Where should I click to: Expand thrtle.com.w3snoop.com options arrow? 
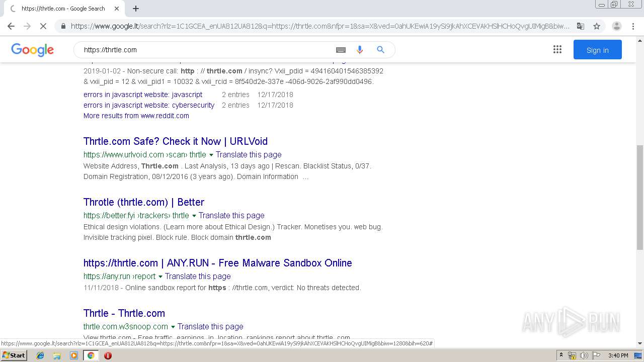[173, 327]
